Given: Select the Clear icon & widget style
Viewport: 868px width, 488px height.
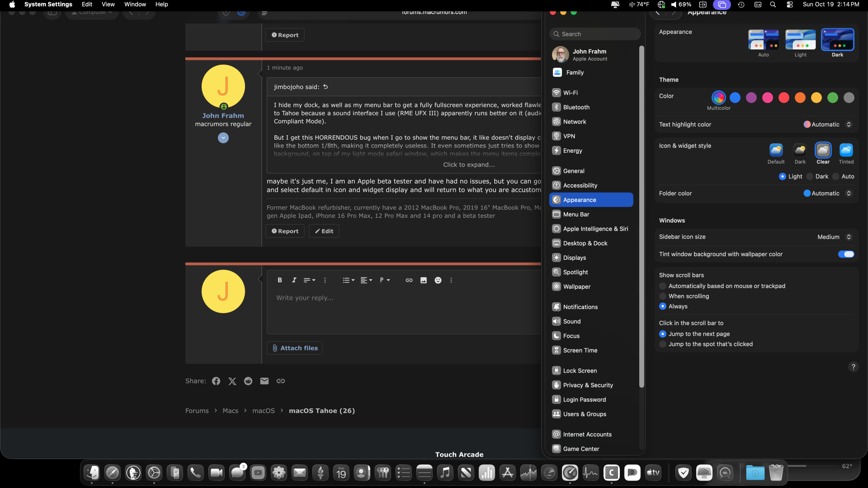Looking at the screenshot, I should pyautogui.click(x=823, y=151).
